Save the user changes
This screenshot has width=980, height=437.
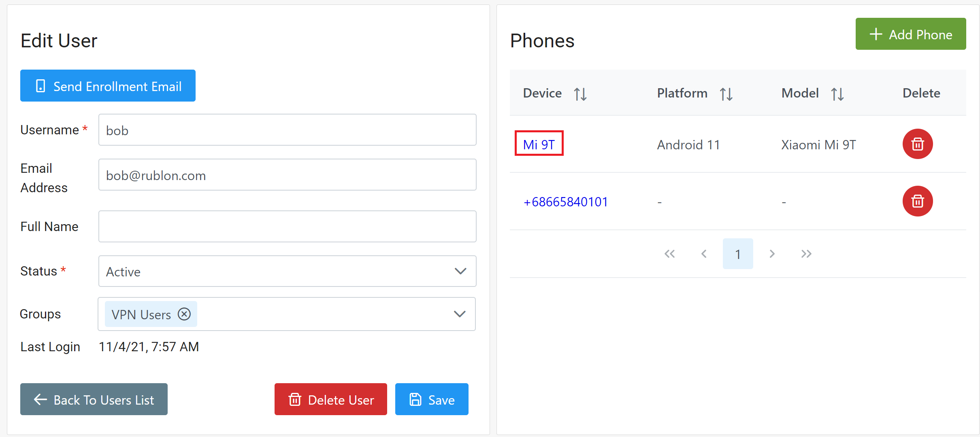[432, 399]
